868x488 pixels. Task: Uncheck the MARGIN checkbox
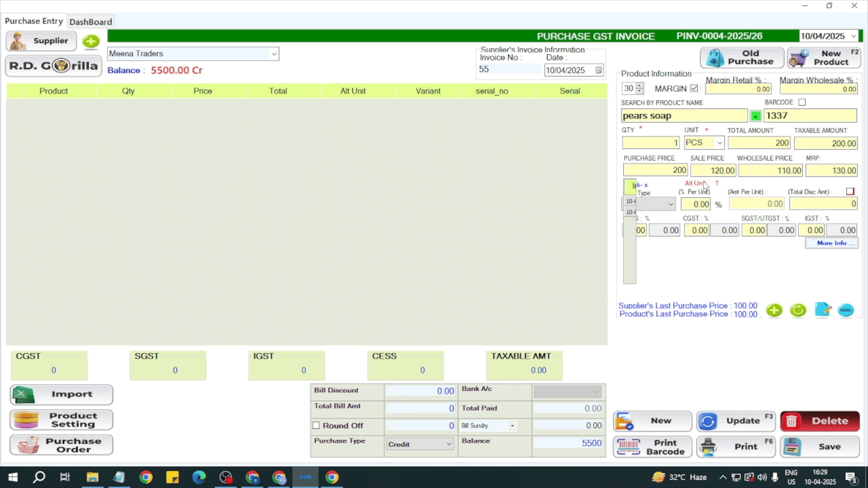coord(694,89)
